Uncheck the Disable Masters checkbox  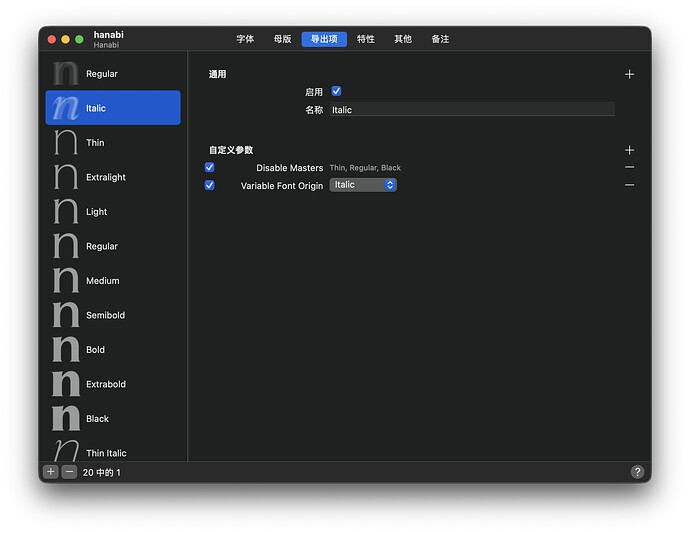[x=210, y=168]
